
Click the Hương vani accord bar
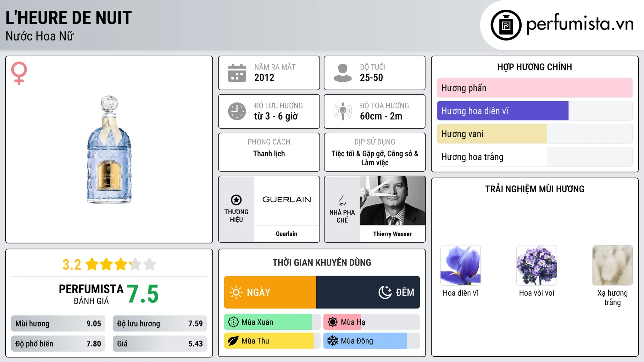535,134
